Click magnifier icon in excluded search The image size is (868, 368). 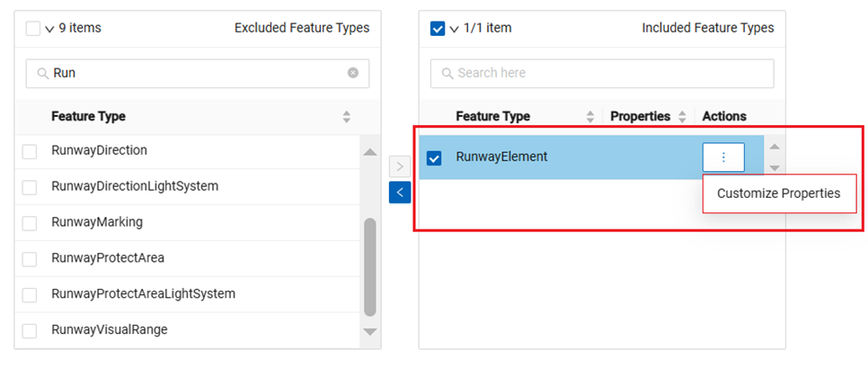(x=42, y=73)
